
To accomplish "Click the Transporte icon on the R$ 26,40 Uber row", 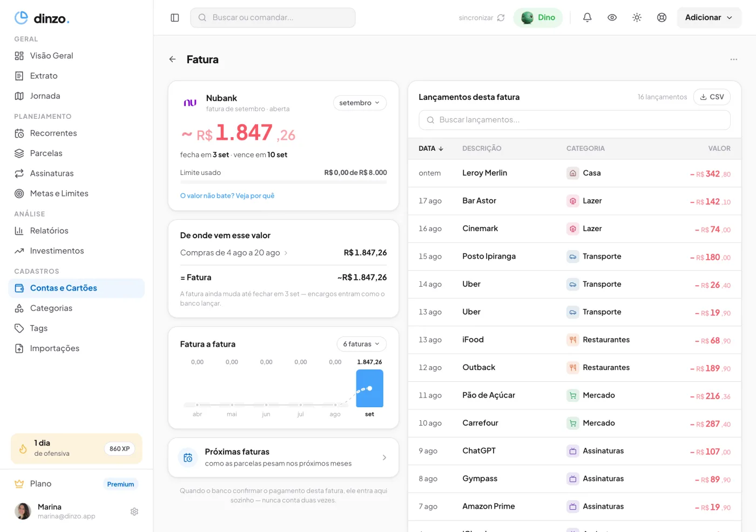I will 573,284.
